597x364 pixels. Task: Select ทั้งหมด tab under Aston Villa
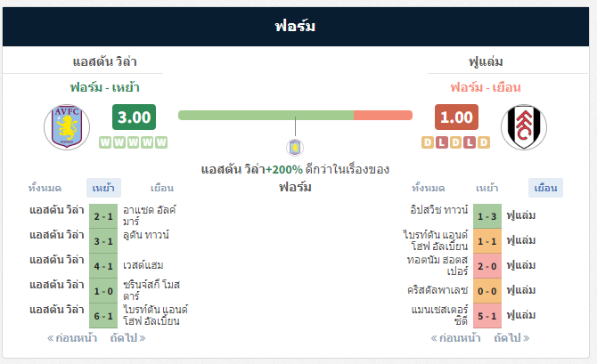point(45,188)
